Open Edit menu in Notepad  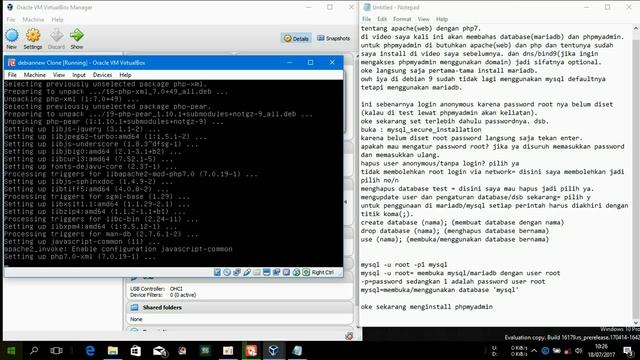click(382, 19)
